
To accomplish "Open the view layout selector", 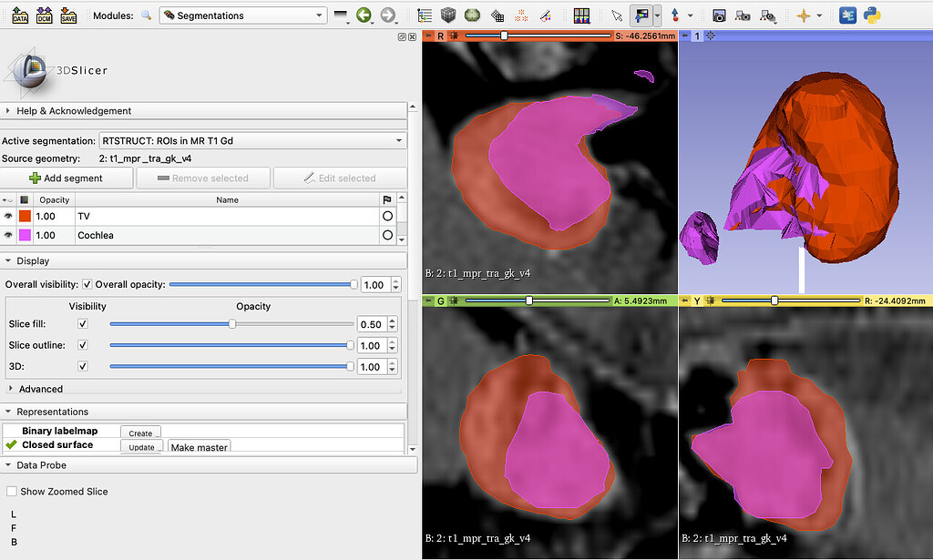I will [582, 15].
